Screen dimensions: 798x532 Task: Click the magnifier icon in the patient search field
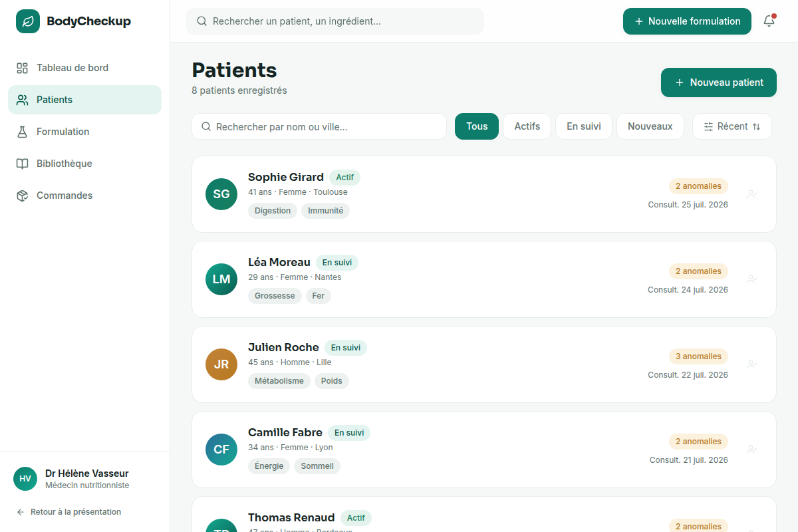click(206, 126)
